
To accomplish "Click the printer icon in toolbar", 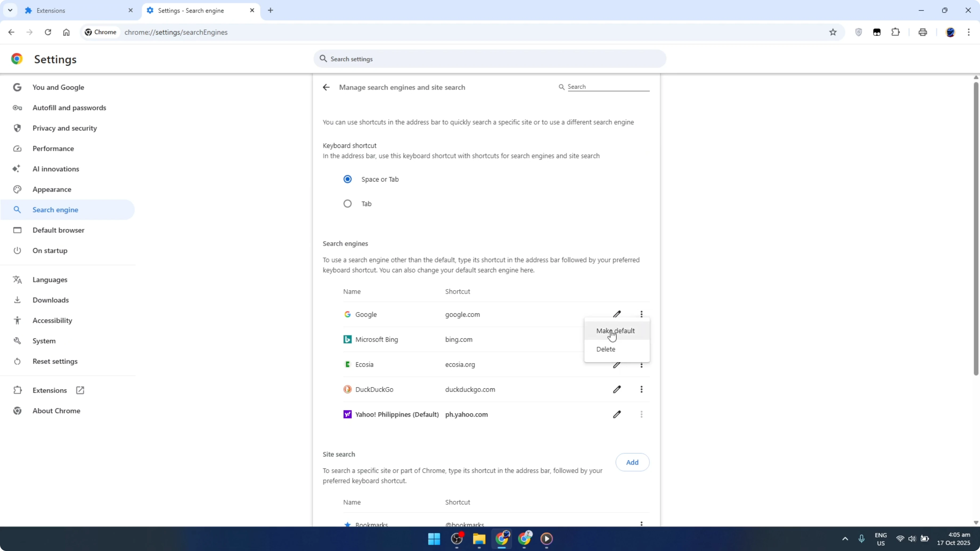I will (922, 32).
